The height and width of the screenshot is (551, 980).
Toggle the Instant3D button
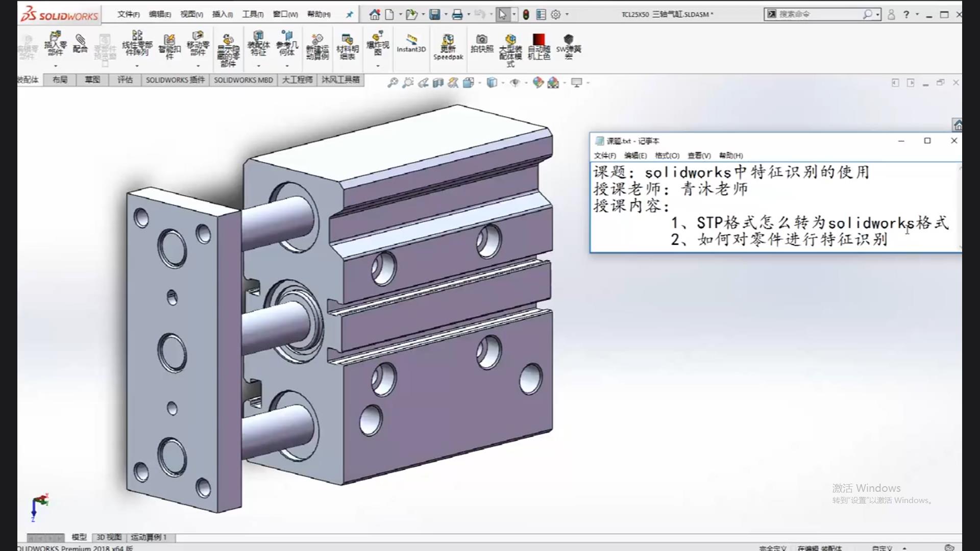[x=411, y=43]
